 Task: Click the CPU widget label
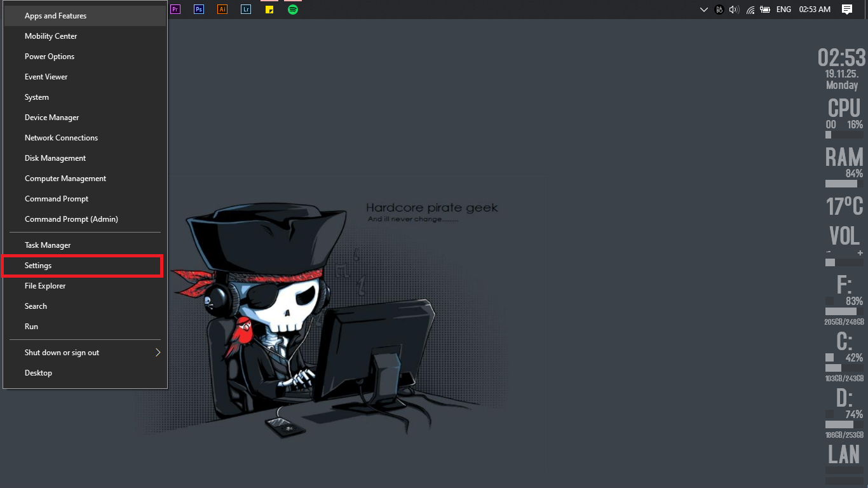(x=844, y=108)
